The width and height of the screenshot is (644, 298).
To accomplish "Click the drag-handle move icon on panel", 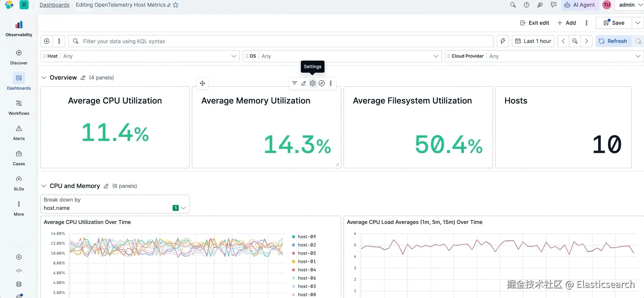I will pyautogui.click(x=202, y=83).
